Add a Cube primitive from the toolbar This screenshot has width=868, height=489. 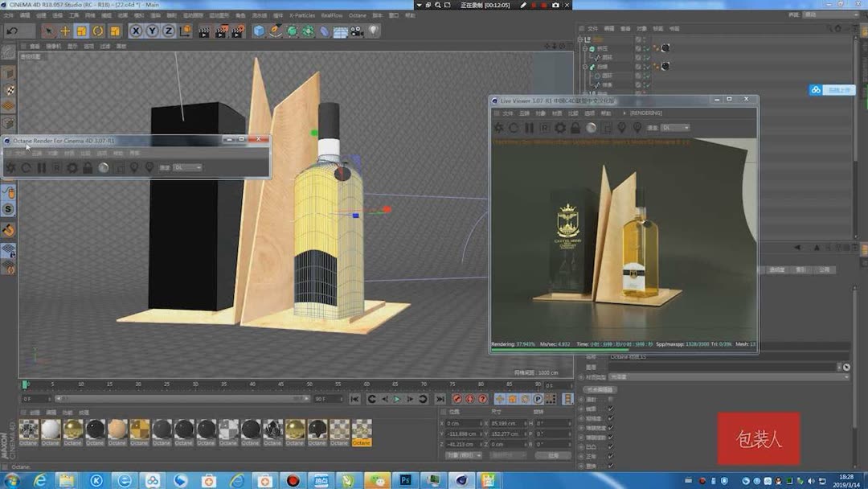pos(259,31)
